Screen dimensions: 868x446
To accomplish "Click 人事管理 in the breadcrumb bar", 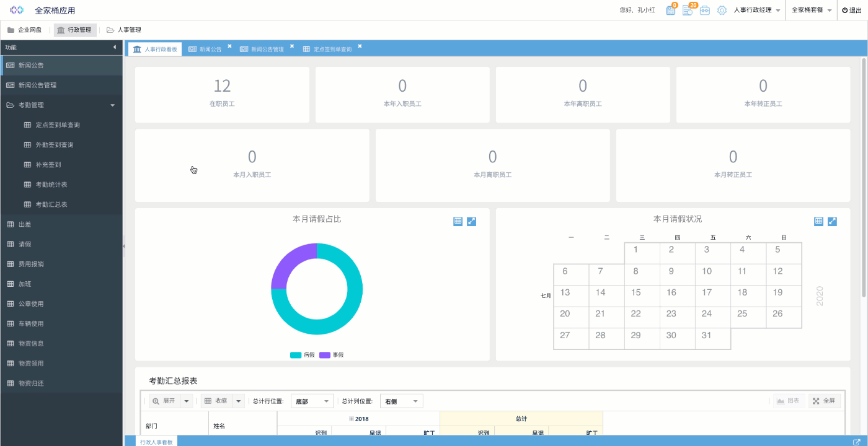I will [129, 29].
